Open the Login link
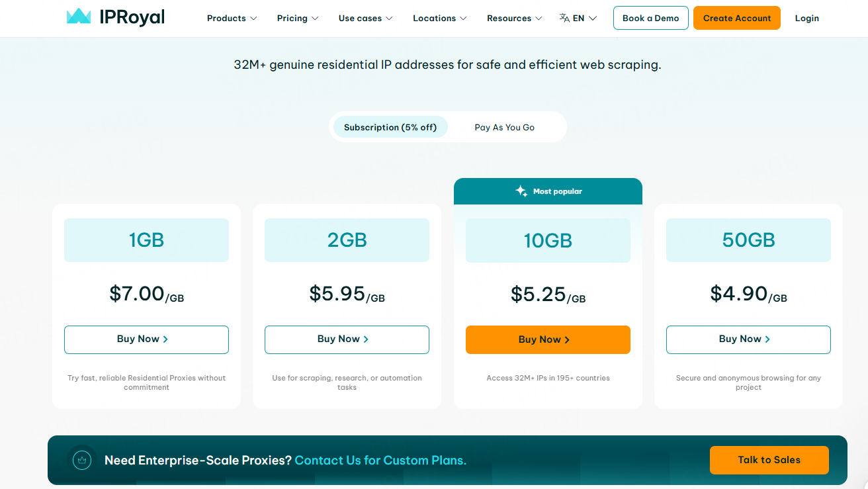Viewport: 868px width, 489px height. click(x=806, y=19)
